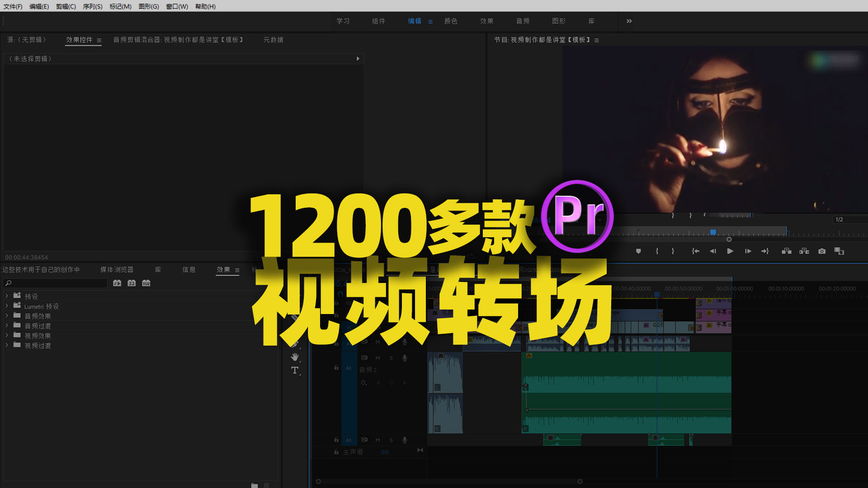Expand the Lumetri 预设 folder
This screenshot has width=868, height=488.
click(7, 306)
